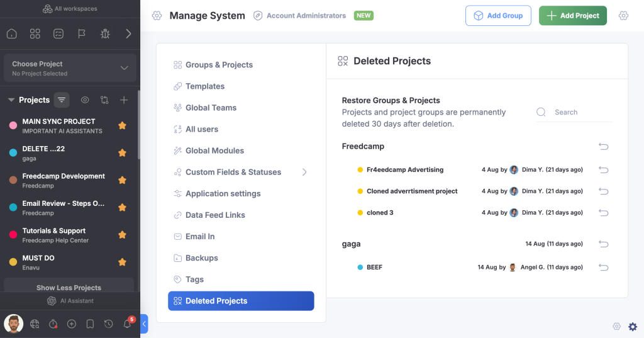Viewport: 644px width, 338px height.
Task: Open the time tracking stopwatch icon
Action: point(53,324)
